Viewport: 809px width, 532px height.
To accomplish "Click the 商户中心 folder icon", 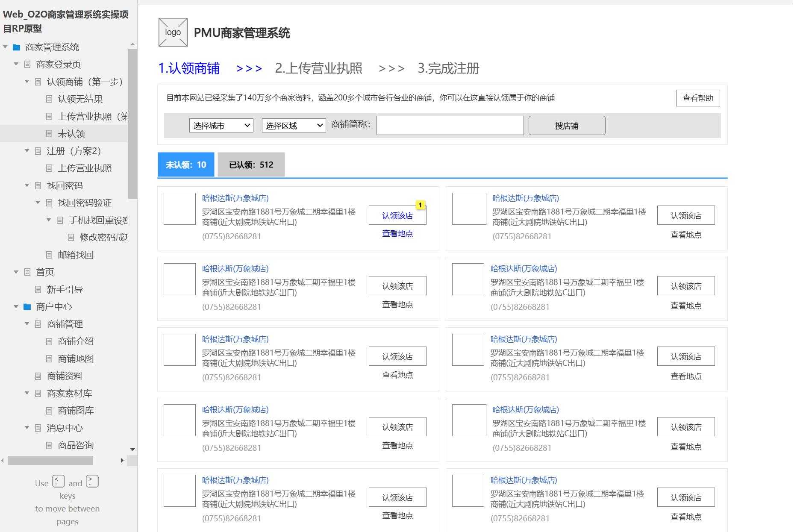I will (x=27, y=306).
